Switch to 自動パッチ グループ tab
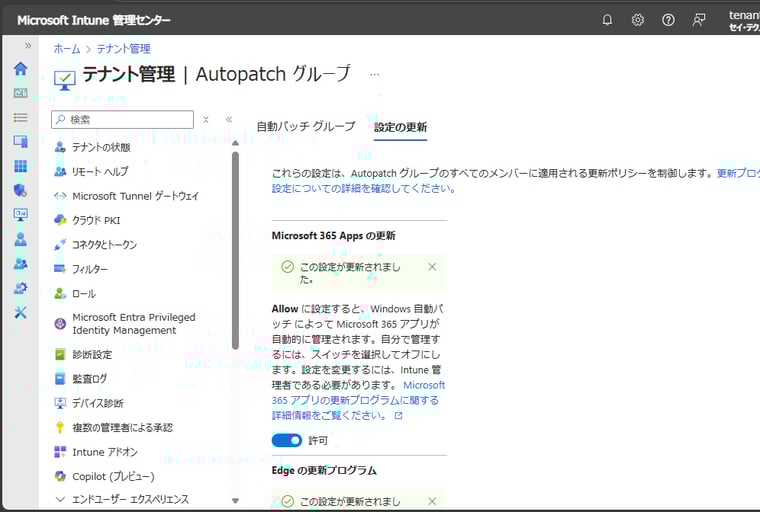The height and width of the screenshot is (512, 760). pos(305,127)
